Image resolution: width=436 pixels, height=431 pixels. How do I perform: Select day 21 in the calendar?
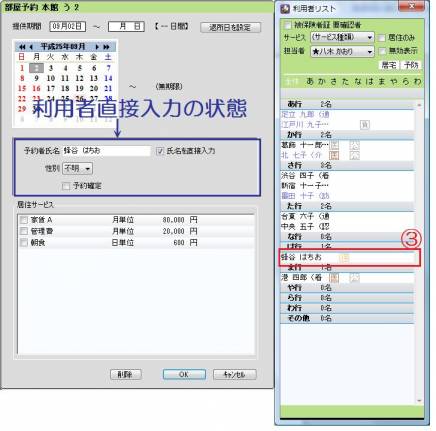(108, 89)
